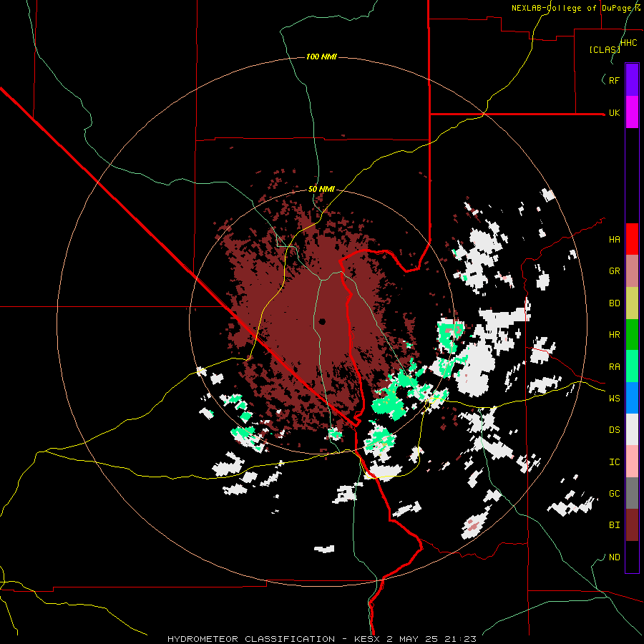The width and height of the screenshot is (644, 644).
Task: Click the DS legend label
Action: 614,430
